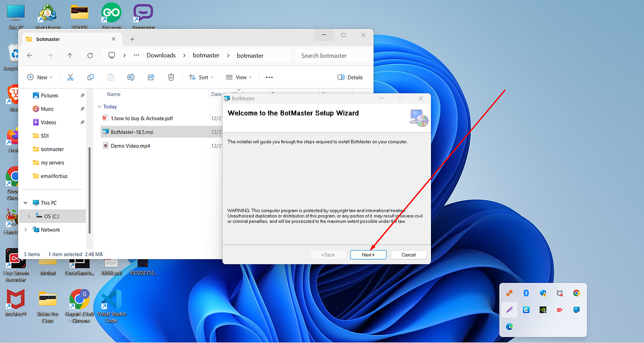
Task: Click Next in the BotMaster Setup Wizard
Action: click(368, 255)
